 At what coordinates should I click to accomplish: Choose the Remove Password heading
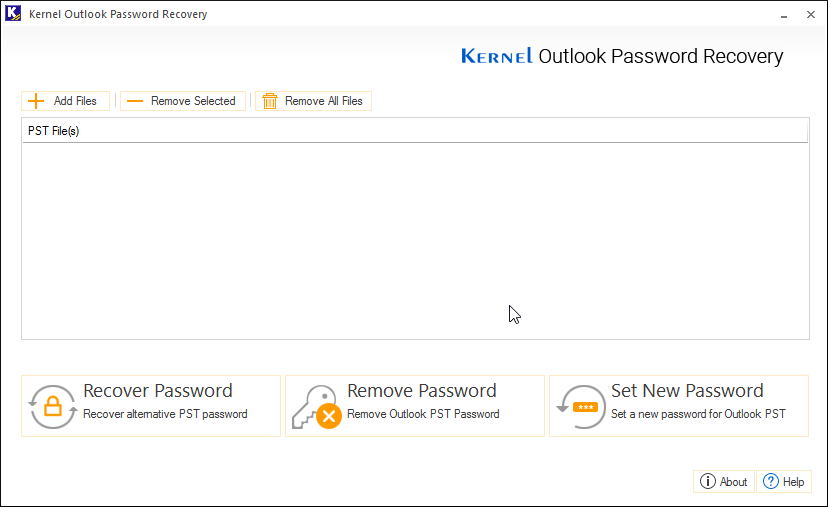pos(421,391)
